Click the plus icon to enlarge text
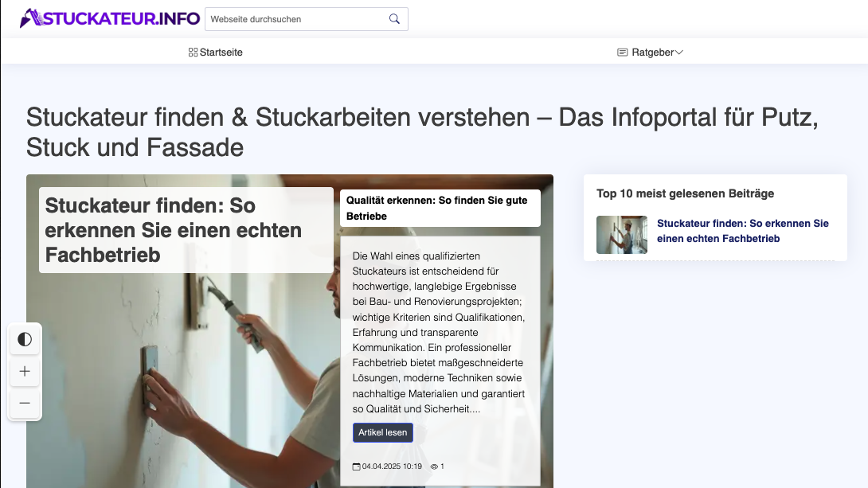Viewport: 868px width, 488px height. [25, 371]
